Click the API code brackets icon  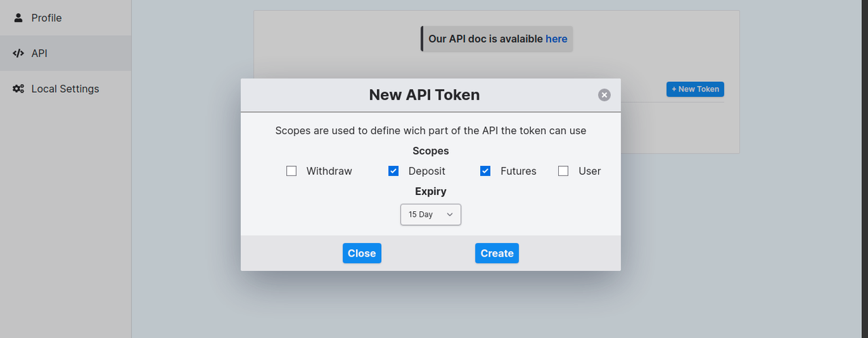[x=18, y=53]
